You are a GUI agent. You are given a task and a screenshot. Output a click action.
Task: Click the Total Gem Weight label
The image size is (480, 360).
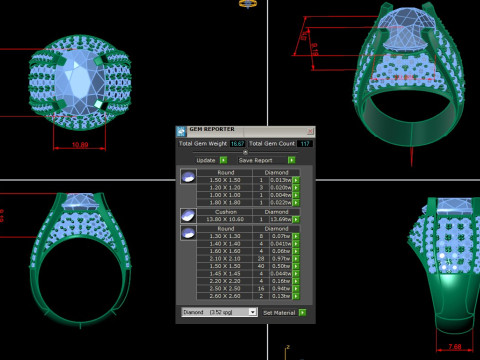pos(203,144)
